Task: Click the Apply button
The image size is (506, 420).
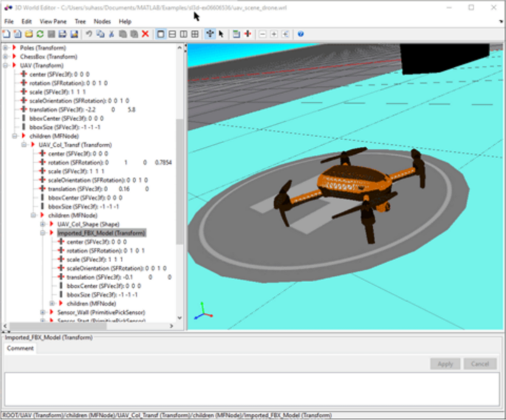Action: [445, 364]
